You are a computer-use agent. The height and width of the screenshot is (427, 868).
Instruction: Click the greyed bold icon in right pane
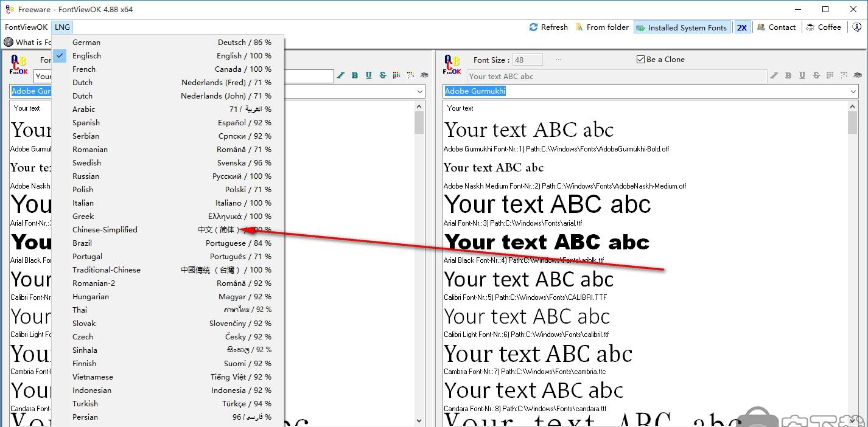(x=788, y=76)
